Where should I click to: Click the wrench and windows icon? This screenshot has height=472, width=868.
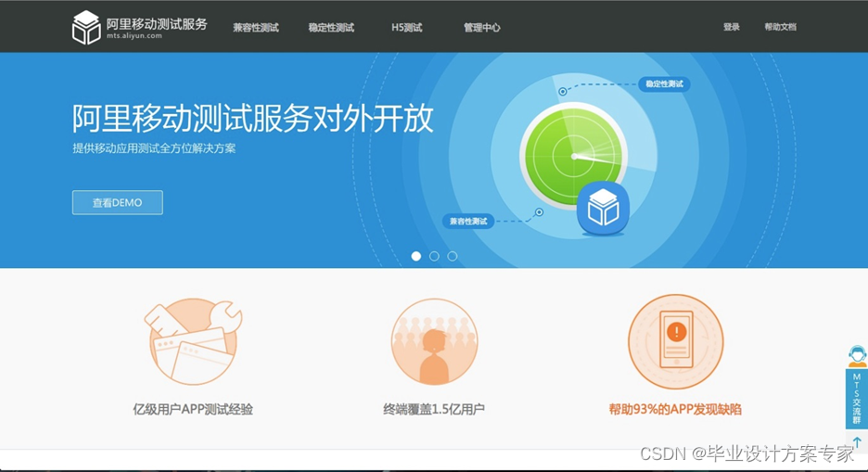point(193,341)
